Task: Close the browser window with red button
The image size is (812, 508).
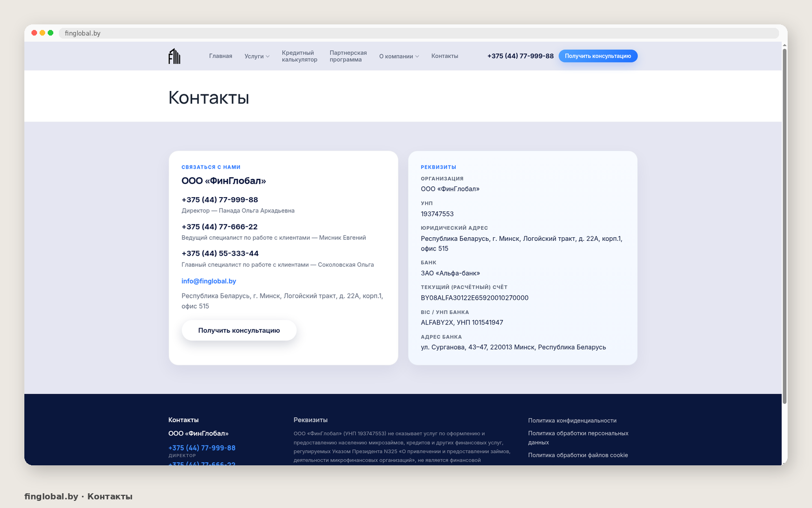Action: click(35, 33)
